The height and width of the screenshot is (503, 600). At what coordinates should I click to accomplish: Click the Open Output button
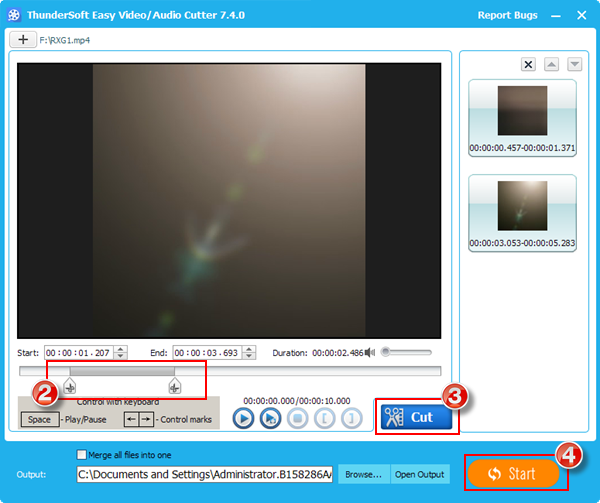(418, 474)
